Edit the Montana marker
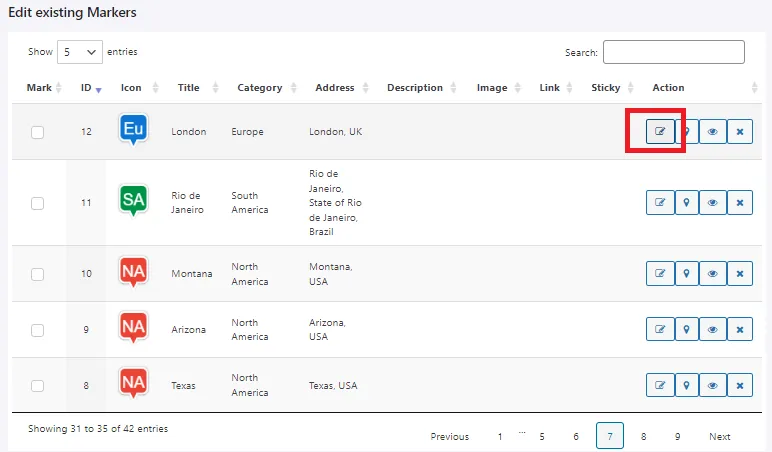772x452 pixels. point(660,273)
